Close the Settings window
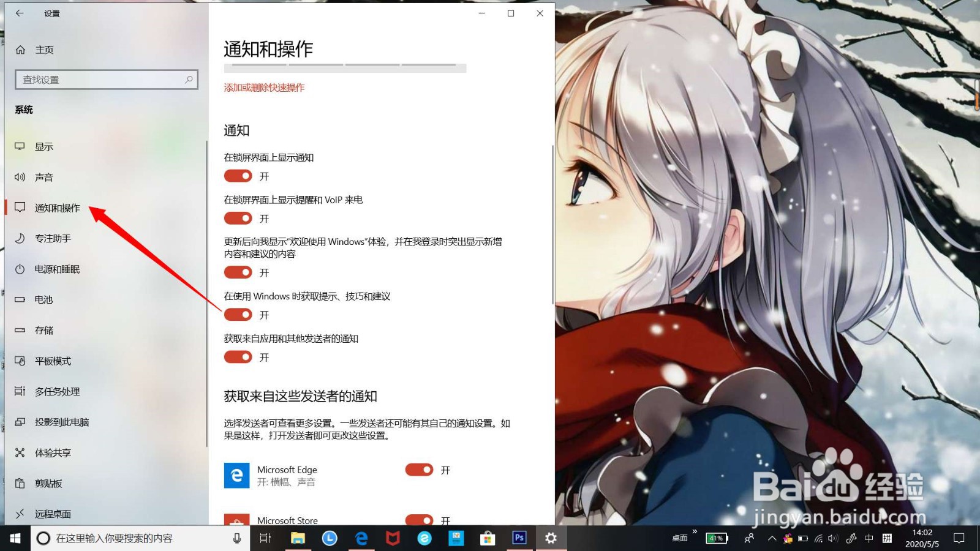The image size is (980, 551). [540, 13]
